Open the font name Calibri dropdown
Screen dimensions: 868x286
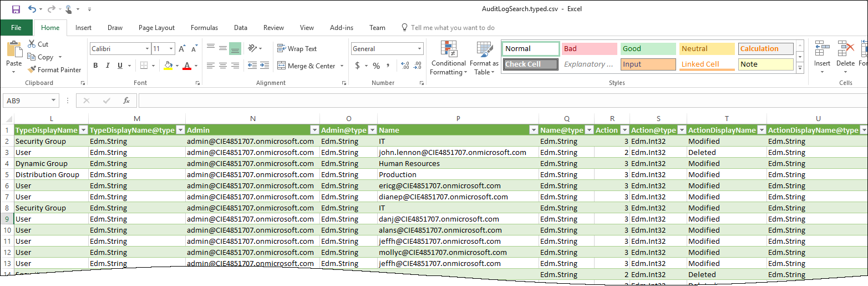click(x=146, y=49)
